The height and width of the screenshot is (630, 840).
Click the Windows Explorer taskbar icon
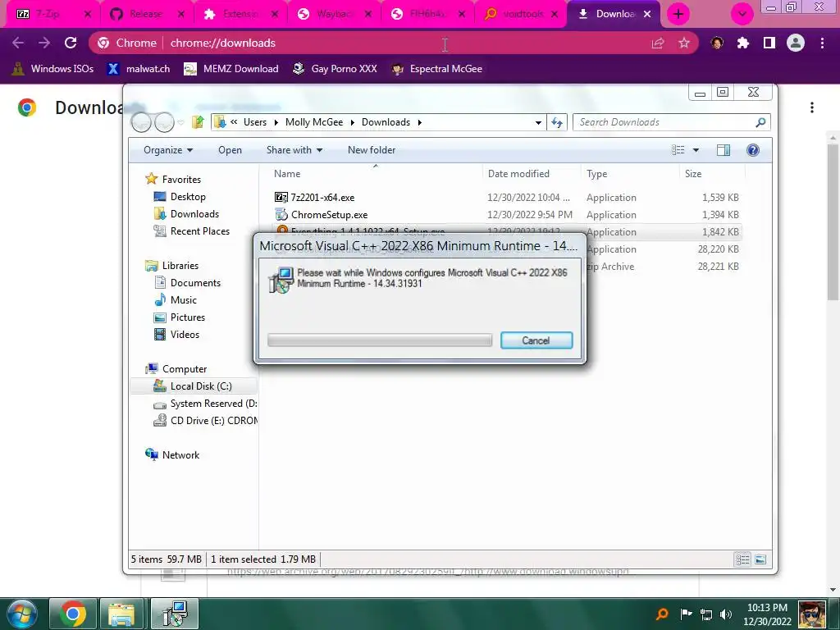(121, 614)
